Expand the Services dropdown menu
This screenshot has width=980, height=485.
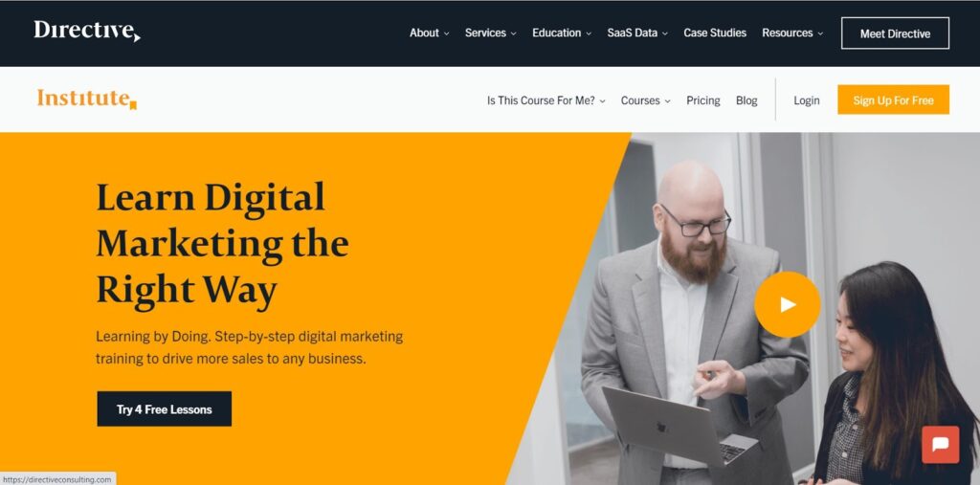point(491,33)
